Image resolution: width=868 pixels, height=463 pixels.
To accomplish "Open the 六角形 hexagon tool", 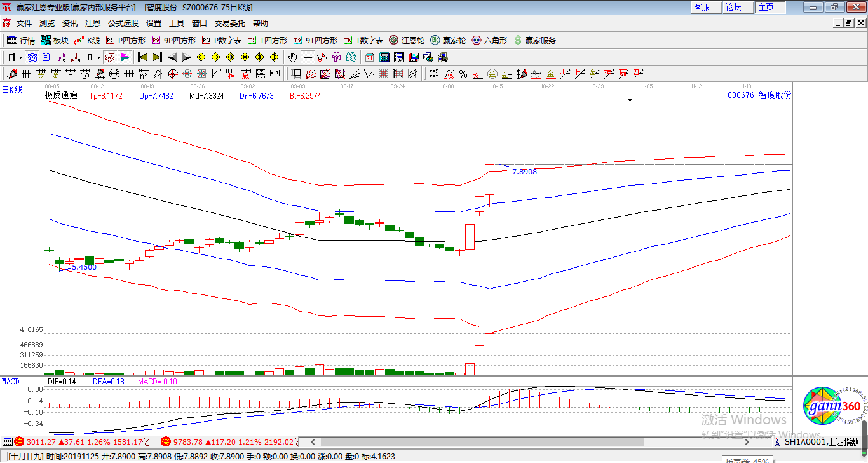I will 489,40.
